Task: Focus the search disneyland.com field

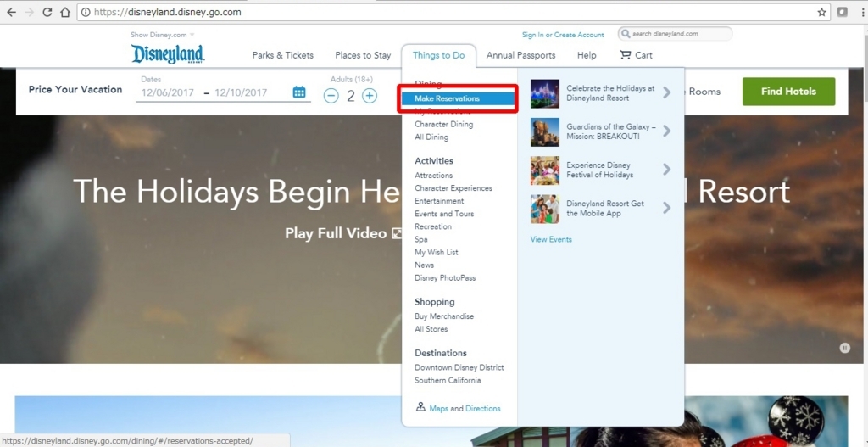Action: point(675,34)
